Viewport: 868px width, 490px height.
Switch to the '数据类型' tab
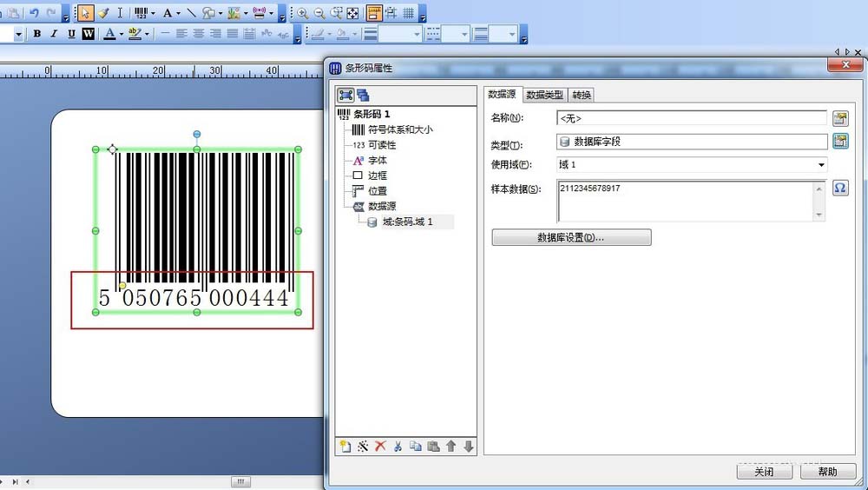545,95
